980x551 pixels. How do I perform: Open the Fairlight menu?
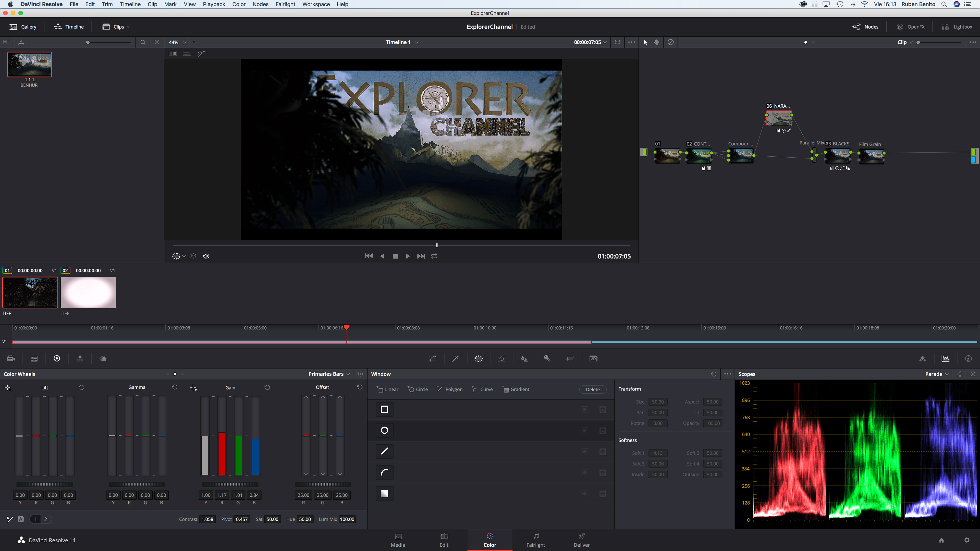(x=285, y=4)
